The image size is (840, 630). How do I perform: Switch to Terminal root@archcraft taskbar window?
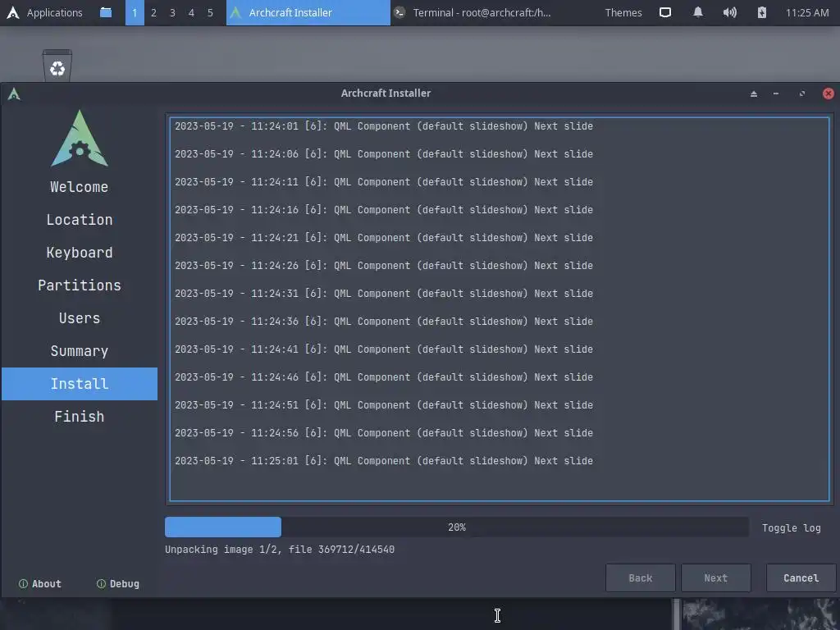click(472, 12)
